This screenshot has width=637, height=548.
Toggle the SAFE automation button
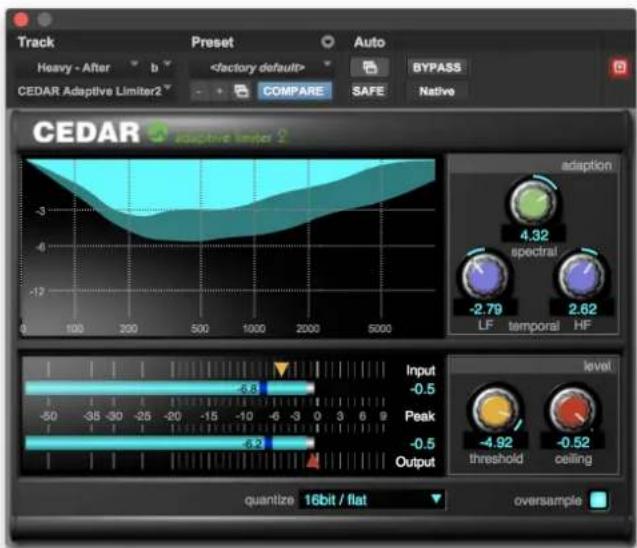(x=368, y=91)
